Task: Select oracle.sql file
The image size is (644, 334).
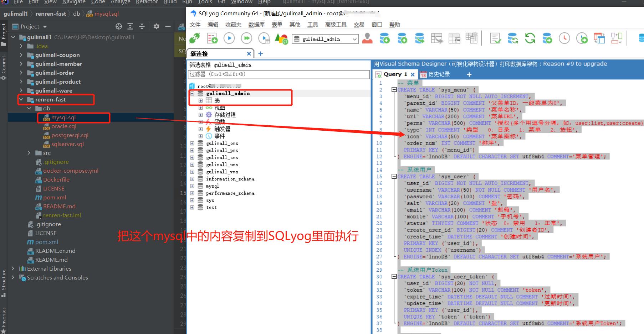Action: click(x=64, y=126)
